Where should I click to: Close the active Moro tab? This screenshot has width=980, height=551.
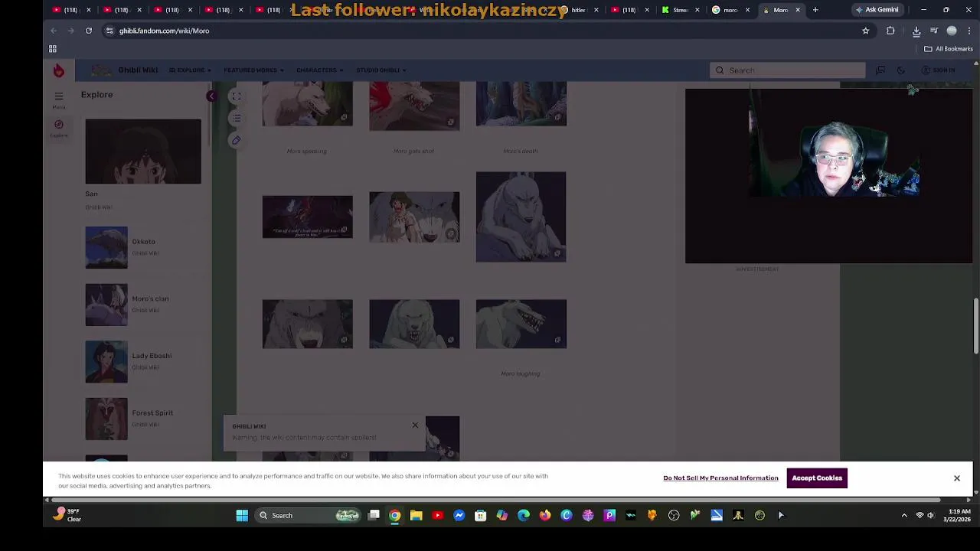798,10
